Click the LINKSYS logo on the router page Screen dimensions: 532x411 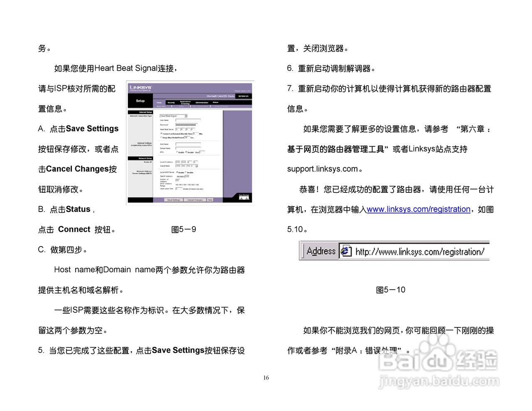coord(141,87)
